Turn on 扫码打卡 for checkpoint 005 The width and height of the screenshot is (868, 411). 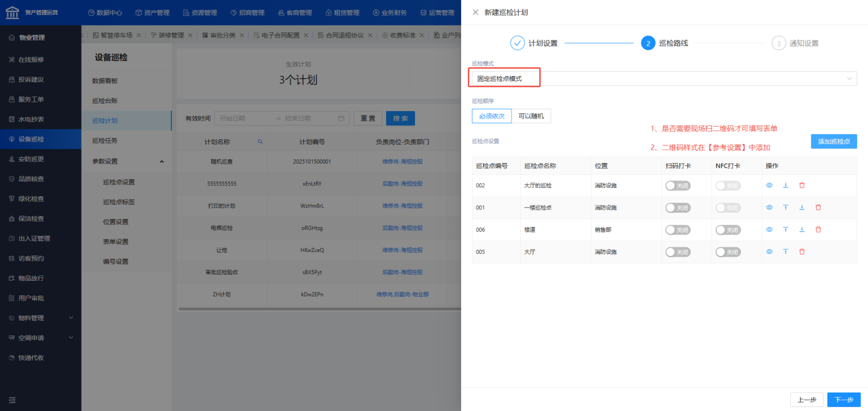click(678, 252)
